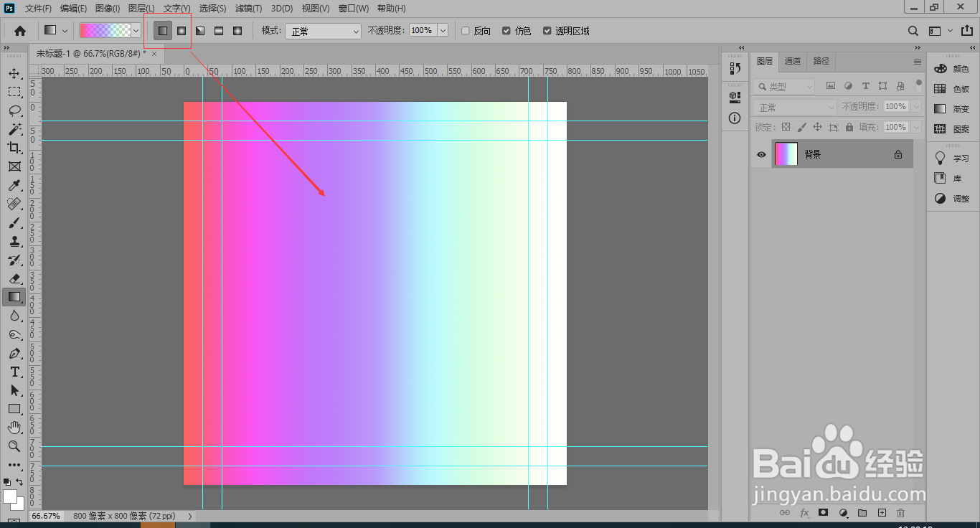Open layer 不透明度 opacity dropdown arrow
The height and width of the screenshot is (528, 980).
(915, 106)
